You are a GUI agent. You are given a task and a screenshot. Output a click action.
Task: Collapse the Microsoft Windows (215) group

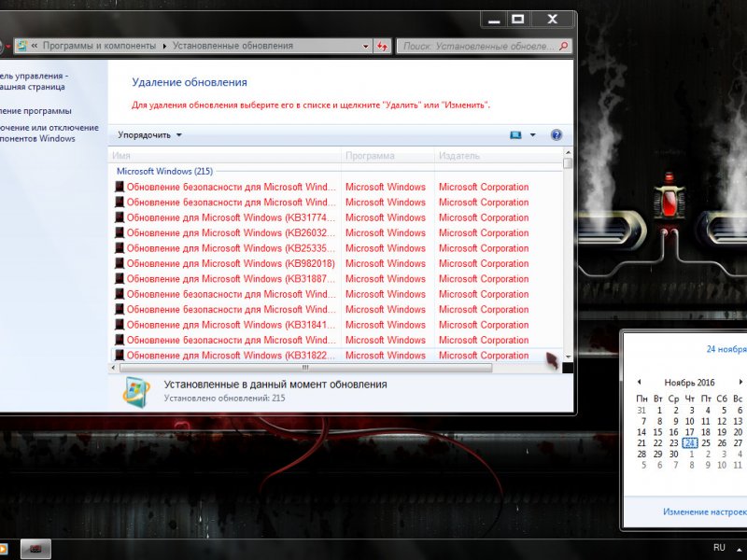tap(165, 171)
